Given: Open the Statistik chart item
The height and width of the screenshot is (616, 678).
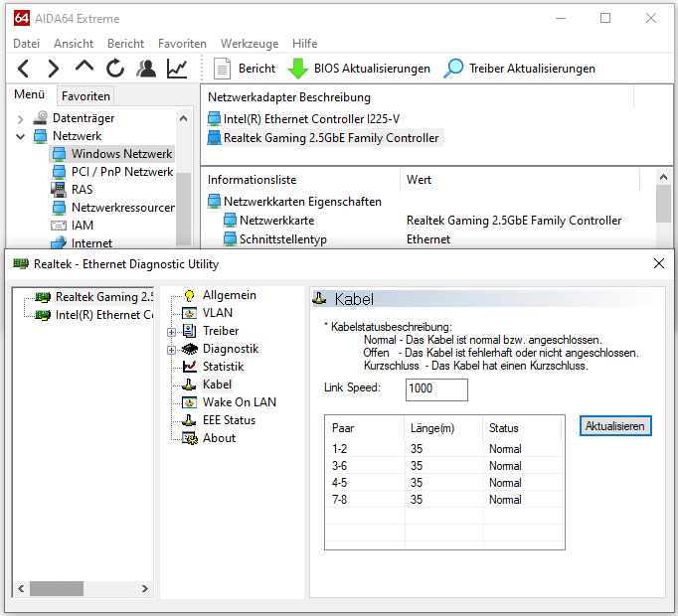Looking at the screenshot, I should coord(223,367).
